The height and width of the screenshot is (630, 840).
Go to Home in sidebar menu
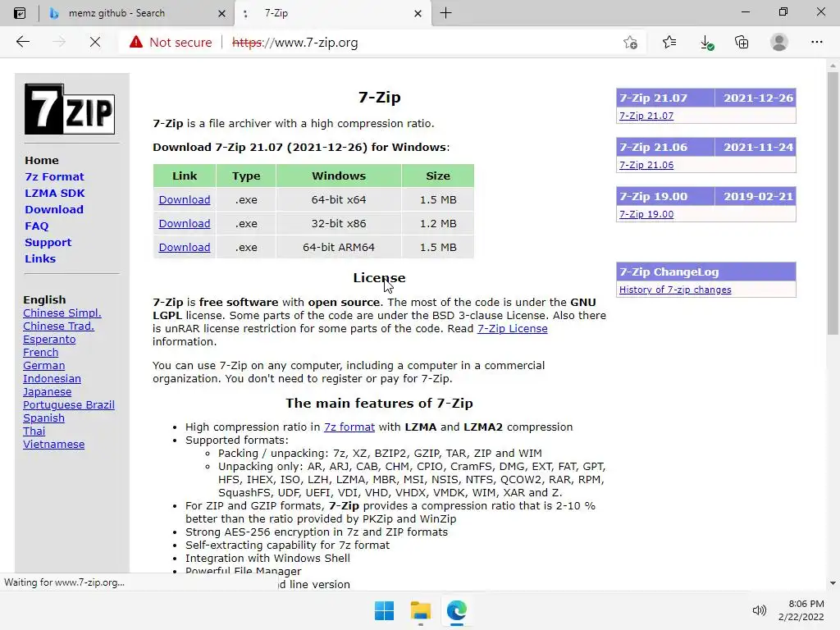[42, 160]
